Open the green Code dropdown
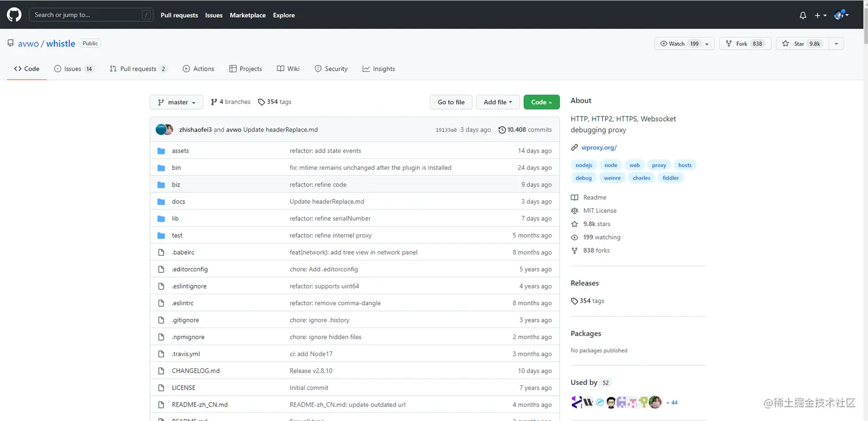The height and width of the screenshot is (421, 868). pyautogui.click(x=541, y=102)
